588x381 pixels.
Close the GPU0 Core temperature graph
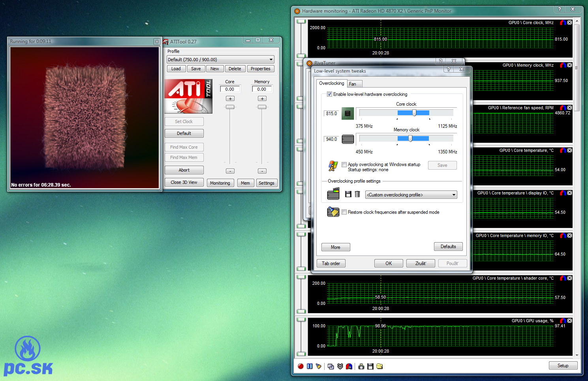pos(569,150)
